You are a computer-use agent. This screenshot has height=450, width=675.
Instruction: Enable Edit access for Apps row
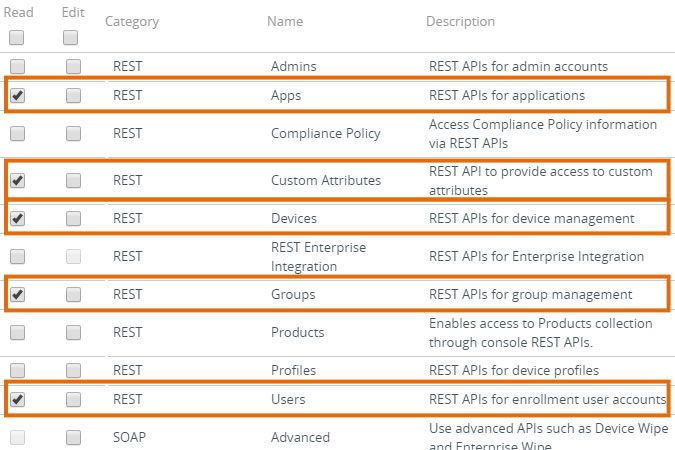(73, 96)
